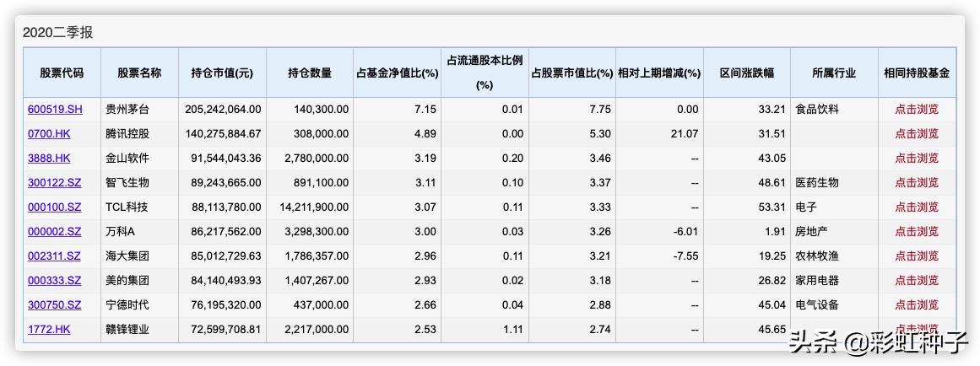Screen dimensions: 980x366
Task: Click the industry cell 农林牧渔
Action: [817, 256]
